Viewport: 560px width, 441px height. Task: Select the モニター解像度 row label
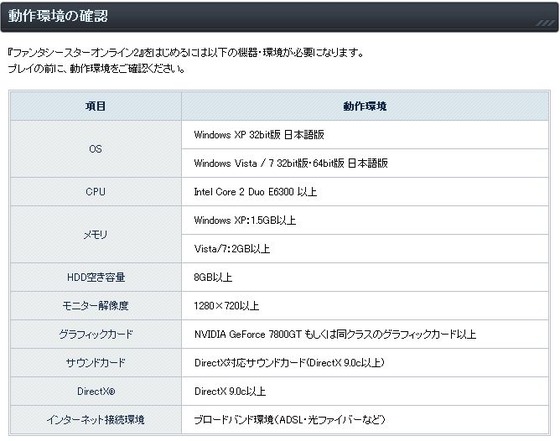point(96,306)
